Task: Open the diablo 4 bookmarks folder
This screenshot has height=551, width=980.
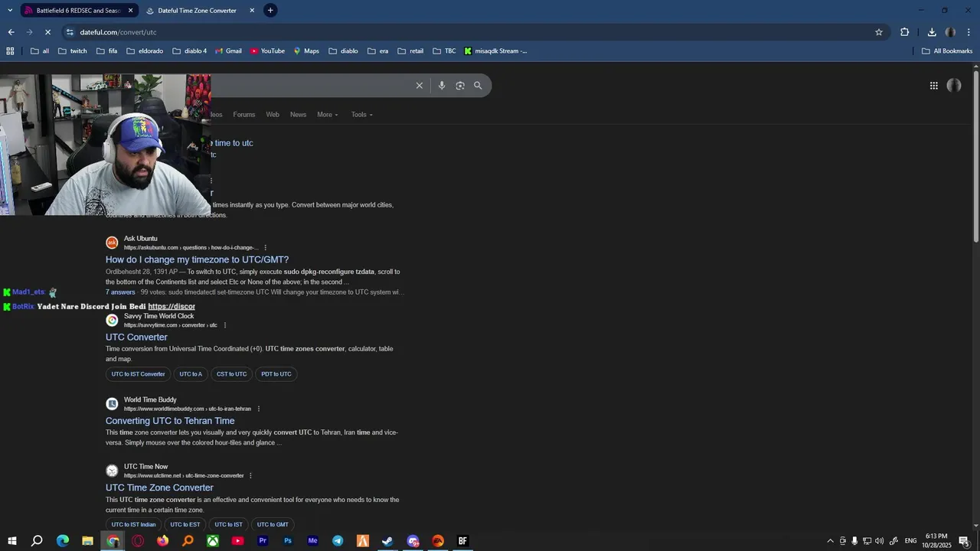Action: [189, 51]
